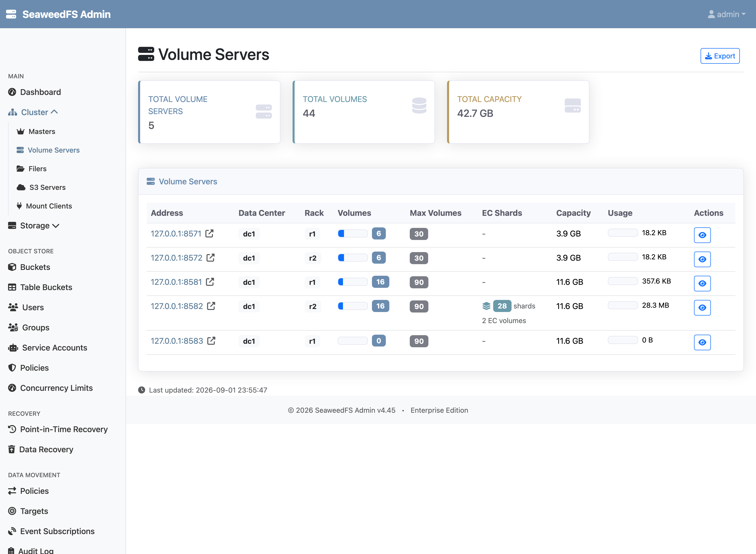Click the Last updated timestamp
The width and height of the screenshot is (756, 554).
[208, 390]
